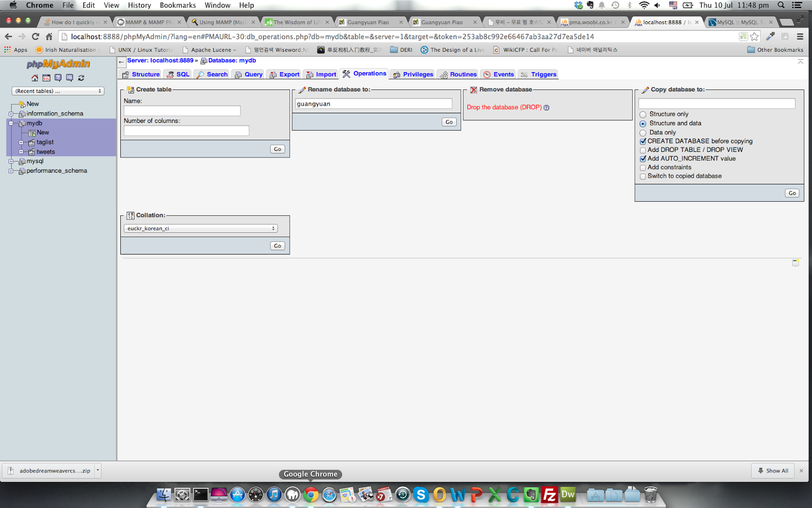This screenshot has height=508, width=812.
Task: Enable the Add DROP TABLE / DROP VIEW checkbox
Action: point(643,150)
